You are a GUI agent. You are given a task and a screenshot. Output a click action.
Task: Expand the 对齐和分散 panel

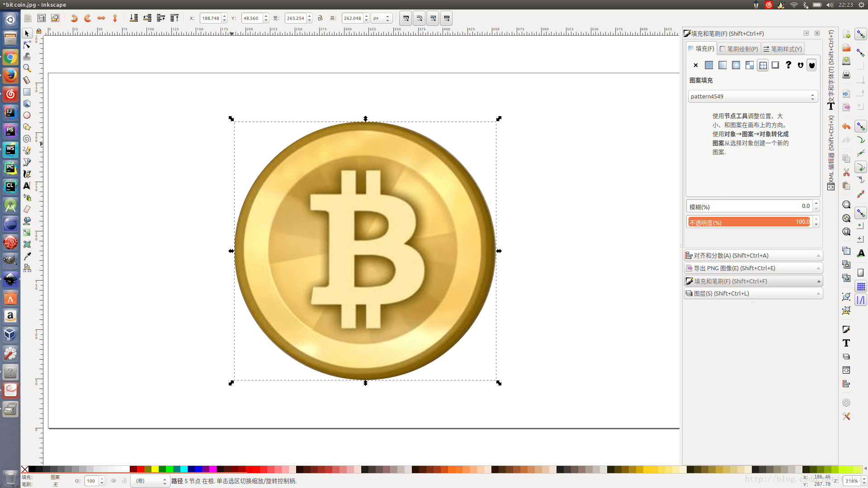[753, 255]
